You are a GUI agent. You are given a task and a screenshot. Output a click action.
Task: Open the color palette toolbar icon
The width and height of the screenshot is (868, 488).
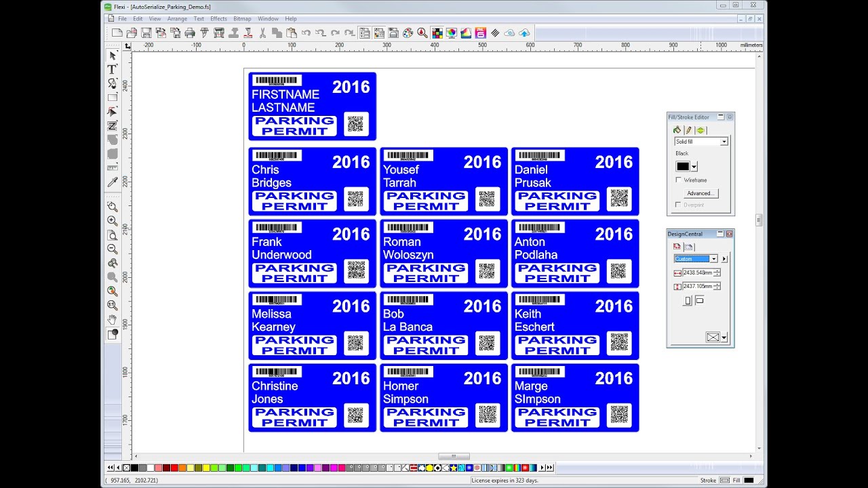[x=408, y=33]
